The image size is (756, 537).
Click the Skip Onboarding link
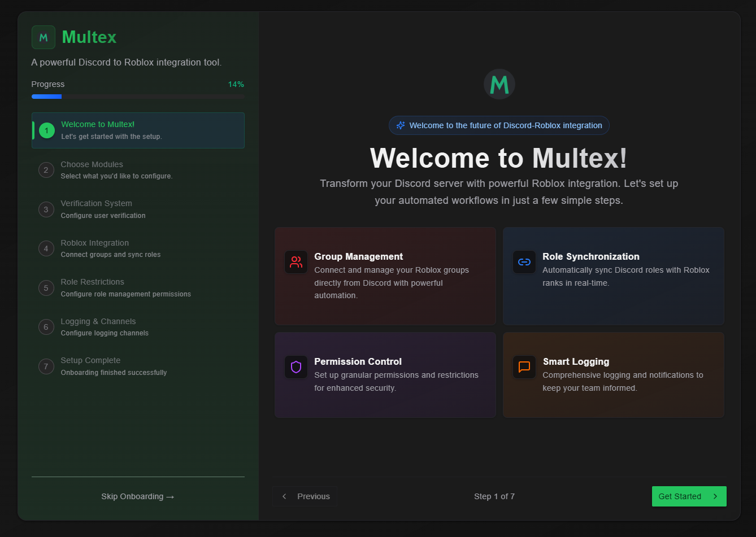(x=138, y=496)
